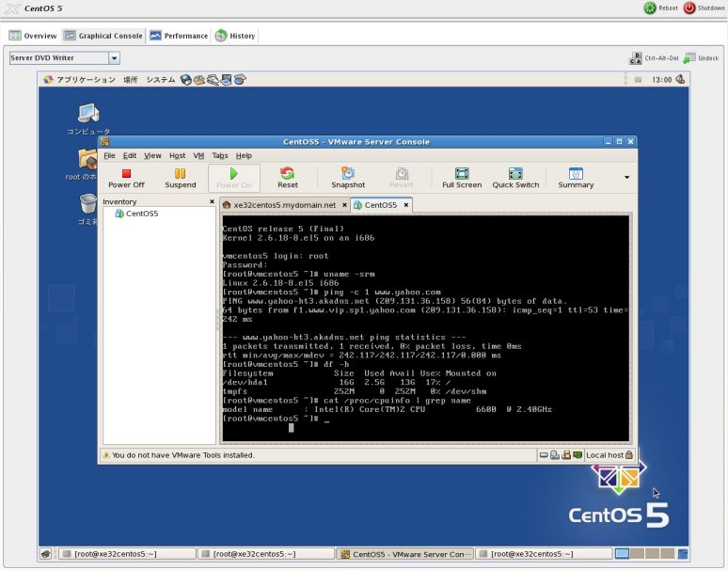Open the Overview tab
The height and width of the screenshot is (570, 728).
(x=33, y=36)
